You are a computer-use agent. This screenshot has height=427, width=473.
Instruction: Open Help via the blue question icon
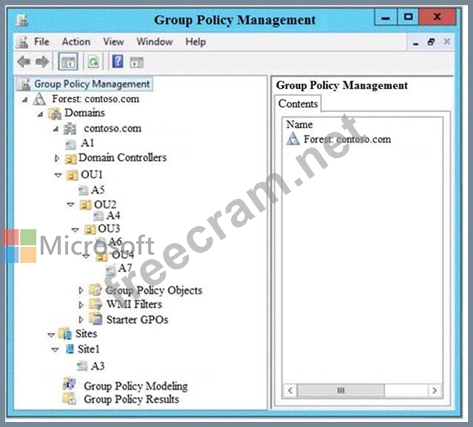click(117, 62)
